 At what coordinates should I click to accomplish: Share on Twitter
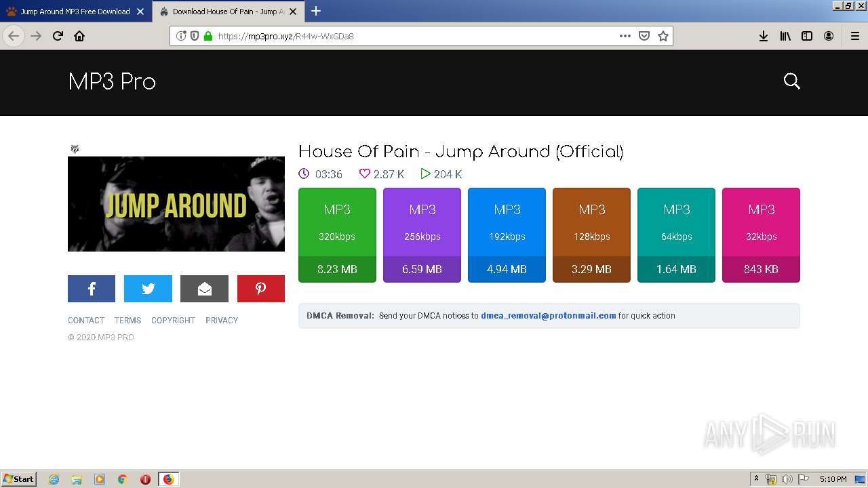click(148, 289)
